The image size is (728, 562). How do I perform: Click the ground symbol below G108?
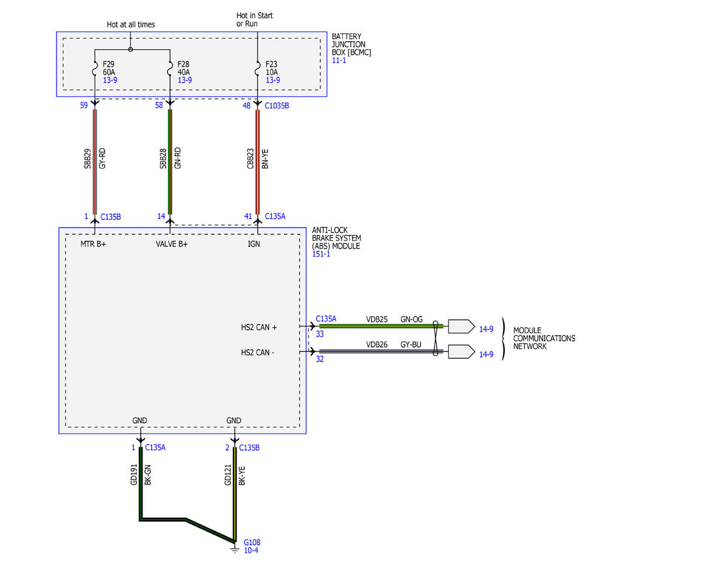pyautogui.click(x=235, y=550)
